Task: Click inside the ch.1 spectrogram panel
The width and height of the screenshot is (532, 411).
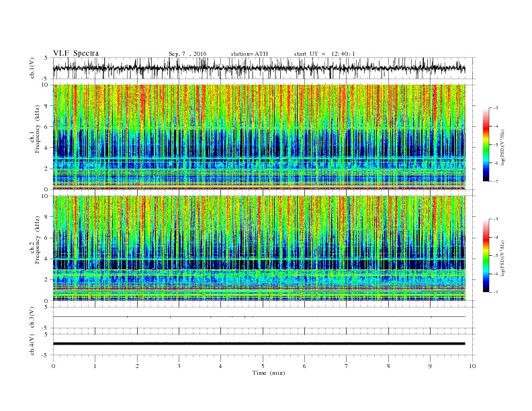Action: tap(259, 137)
